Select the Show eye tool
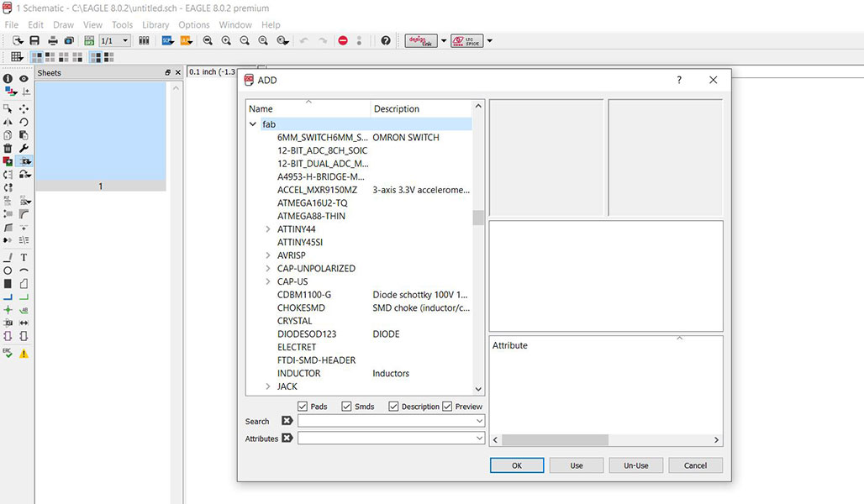This screenshot has height=504, width=864. click(x=24, y=79)
